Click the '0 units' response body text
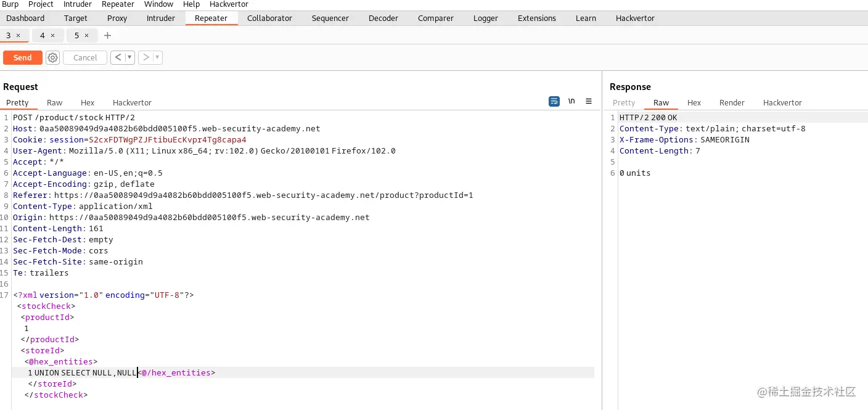The width and height of the screenshot is (868, 410). (635, 173)
